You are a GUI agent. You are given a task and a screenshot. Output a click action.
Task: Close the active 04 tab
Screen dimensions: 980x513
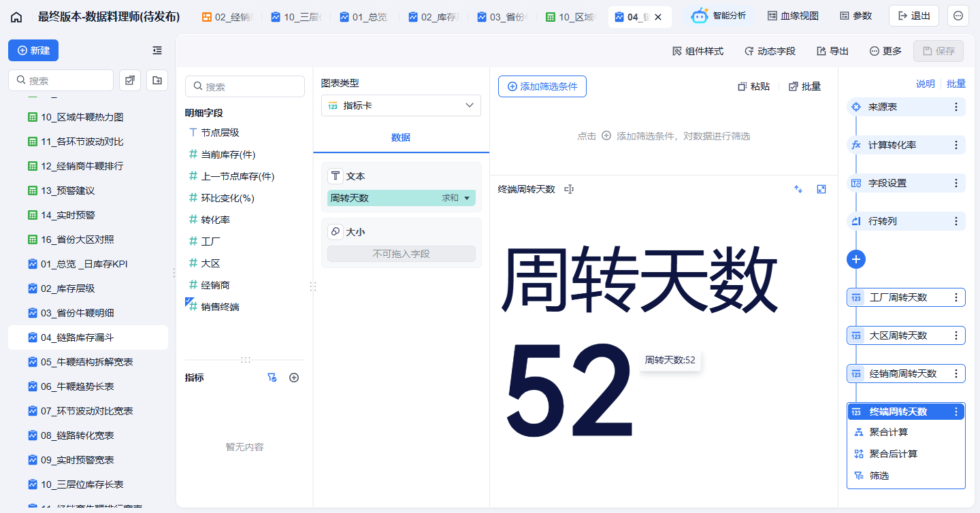[x=658, y=17]
